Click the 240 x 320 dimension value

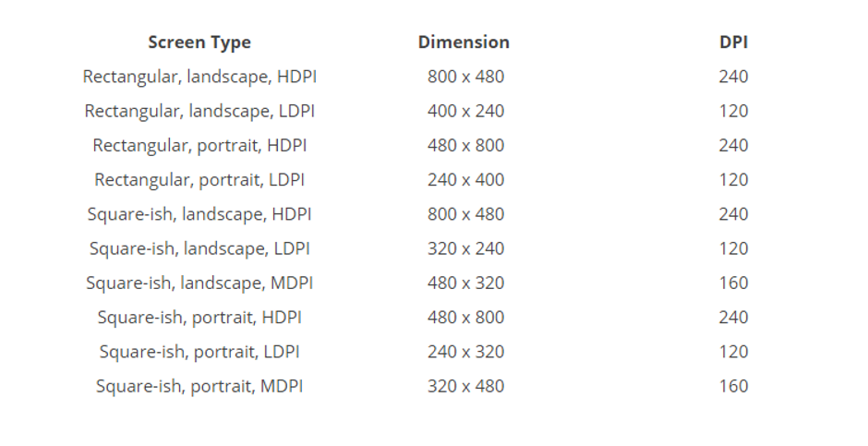pos(465,351)
